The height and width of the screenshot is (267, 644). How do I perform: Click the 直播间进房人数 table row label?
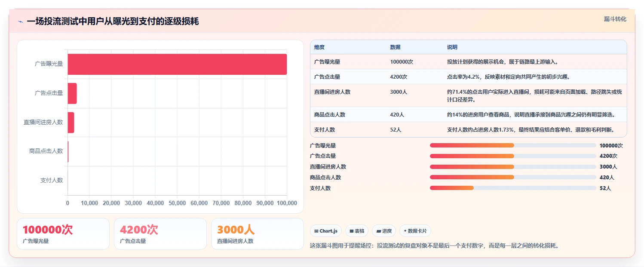[x=332, y=92]
